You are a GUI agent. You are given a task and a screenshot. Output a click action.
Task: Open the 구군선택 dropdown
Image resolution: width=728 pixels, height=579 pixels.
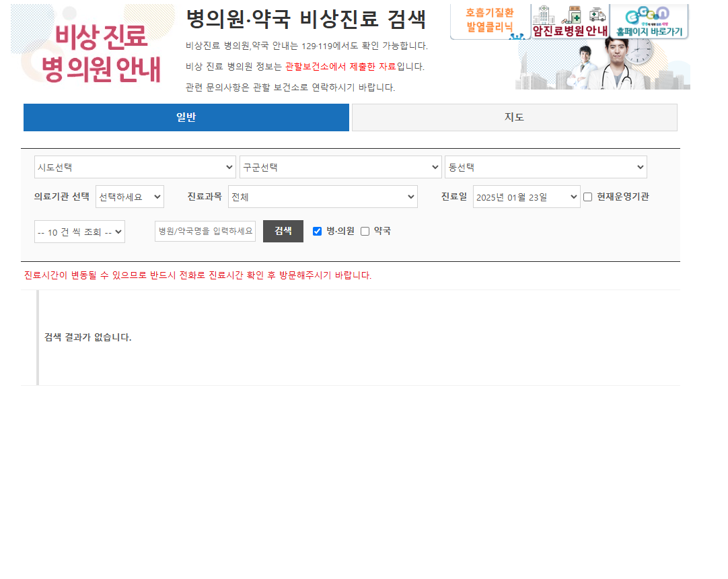[x=340, y=167]
